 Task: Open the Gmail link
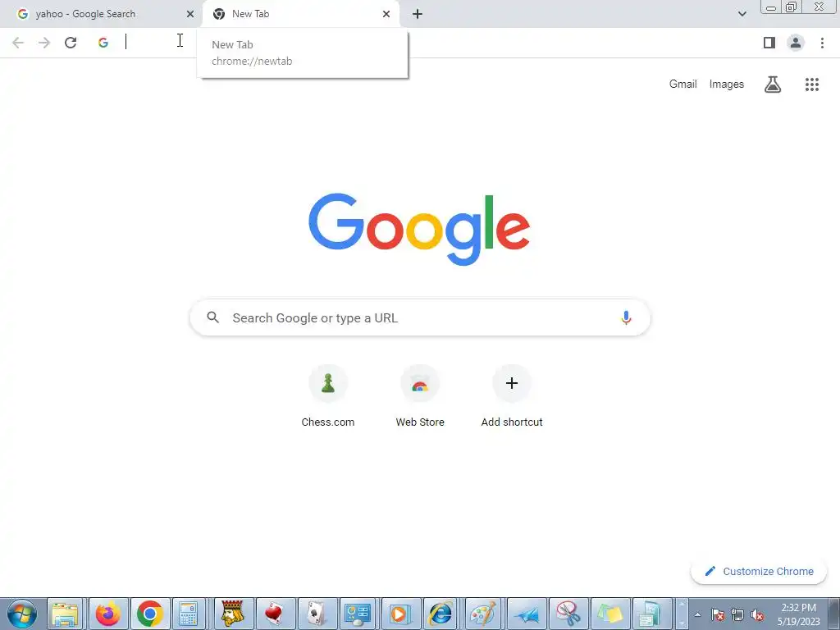(x=682, y=84)
